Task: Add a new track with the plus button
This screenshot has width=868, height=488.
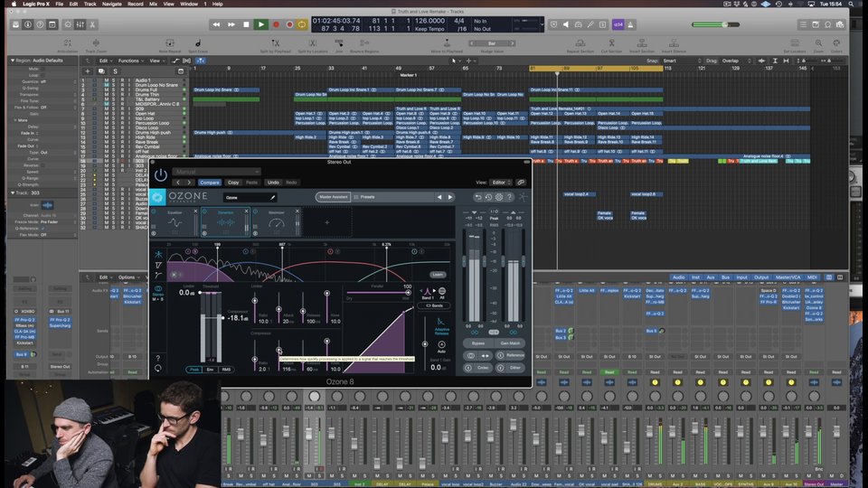Action: pyautogui.click(x=88, y=70)
